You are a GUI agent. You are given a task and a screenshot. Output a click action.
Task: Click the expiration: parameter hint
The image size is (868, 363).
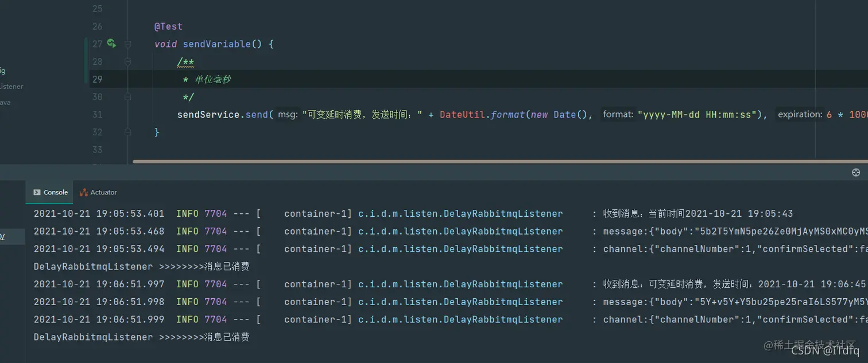800,115
